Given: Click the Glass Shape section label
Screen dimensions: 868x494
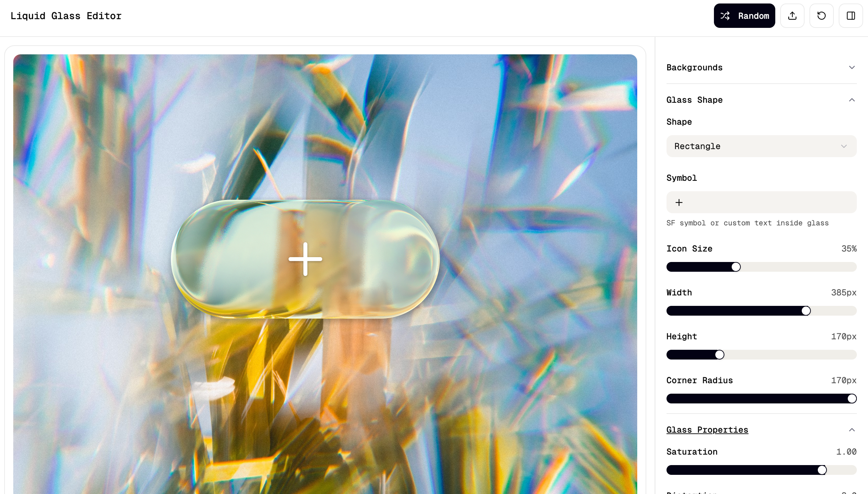Looking at the screenshot, I should tap(694, 100).
